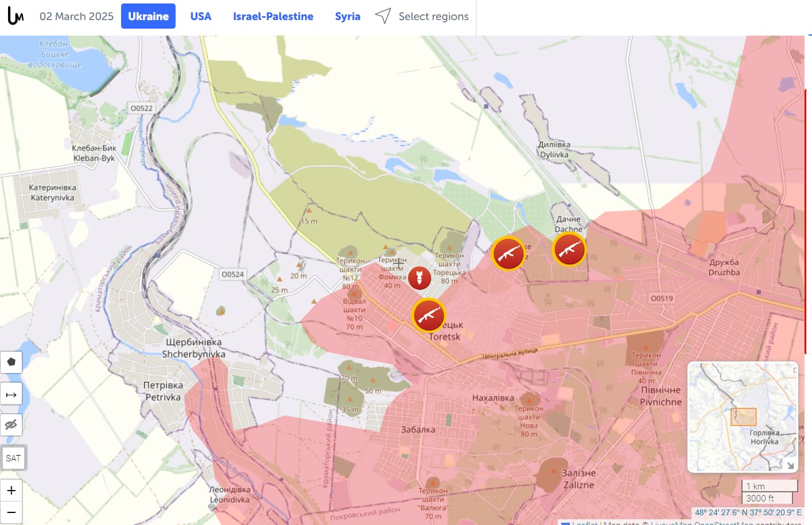Click the orange viewport rectangle in minimap
Image resolution: width=812 pixels, height=525 pixels.
pyautogui.click(x=743, y=417)
